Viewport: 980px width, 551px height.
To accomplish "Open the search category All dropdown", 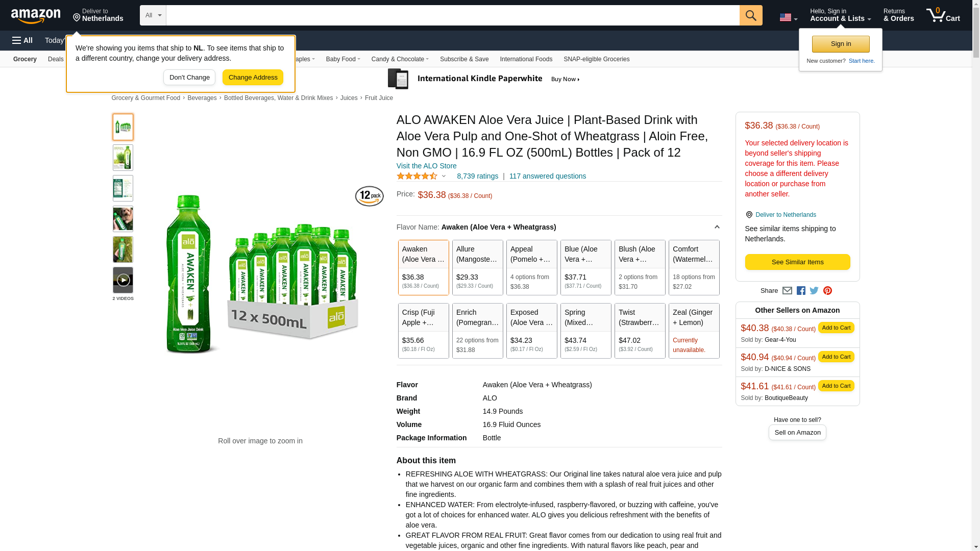I will (153, 15).
